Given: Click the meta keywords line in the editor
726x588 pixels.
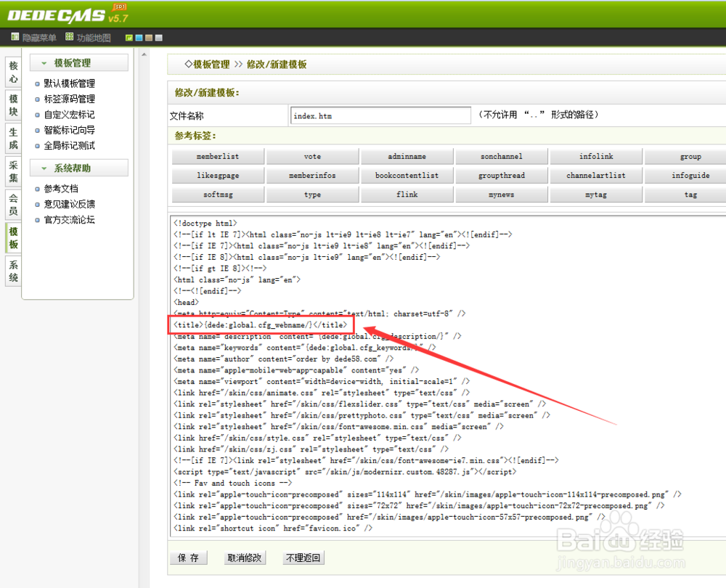Looking at the screenshot, I should pos(305,348).
